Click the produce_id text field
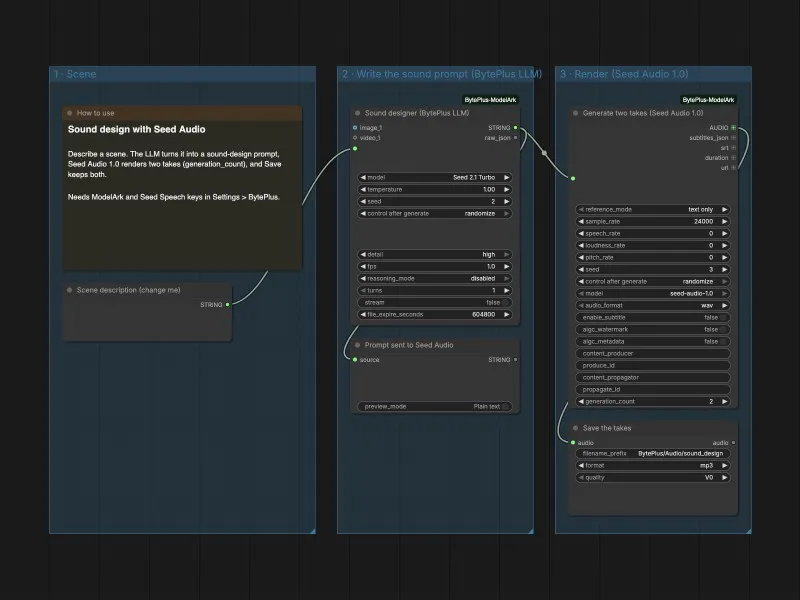The height and width of the screenshot is (600, 800). pyautogui.click(x=653, y=366)
